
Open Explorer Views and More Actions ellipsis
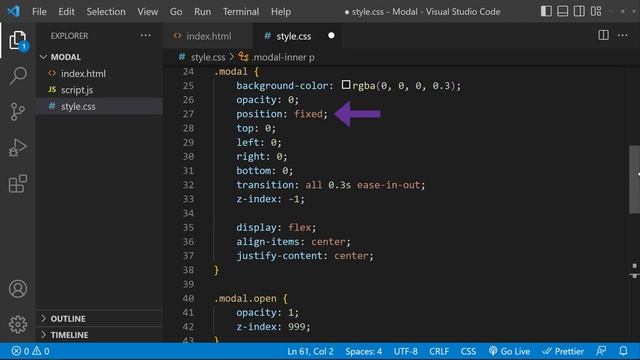tap(145, 36)
